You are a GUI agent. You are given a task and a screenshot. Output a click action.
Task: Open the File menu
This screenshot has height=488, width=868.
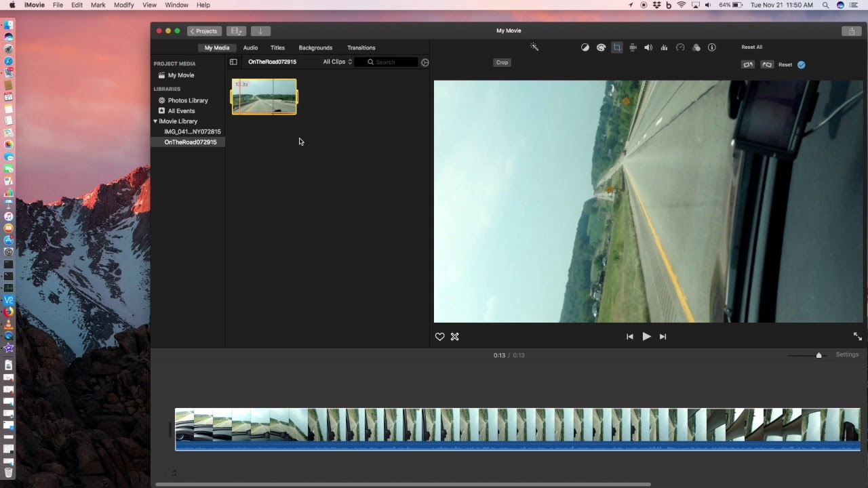58,5
